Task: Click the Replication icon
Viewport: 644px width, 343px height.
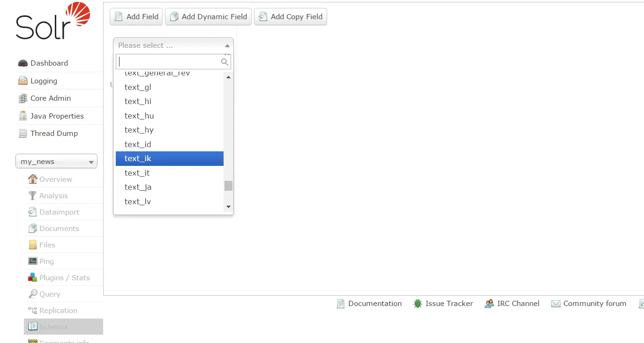Action: 32,310
